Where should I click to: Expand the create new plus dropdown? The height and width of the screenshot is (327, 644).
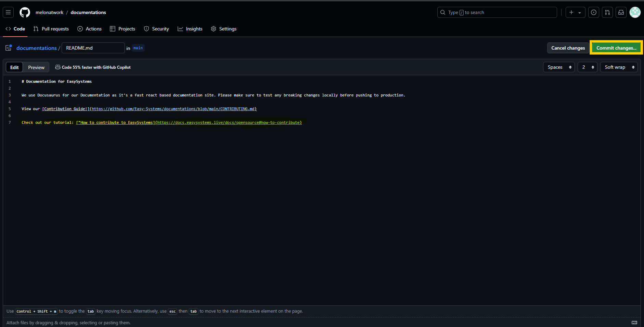575,12
